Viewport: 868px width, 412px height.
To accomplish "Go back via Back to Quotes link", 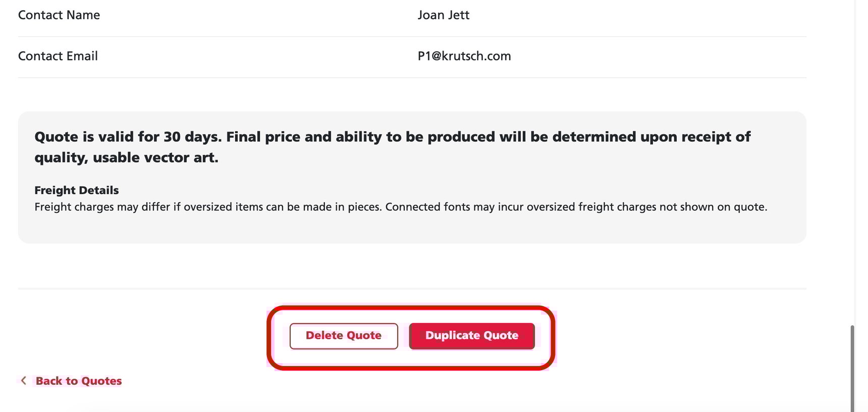I will (78, 381).
